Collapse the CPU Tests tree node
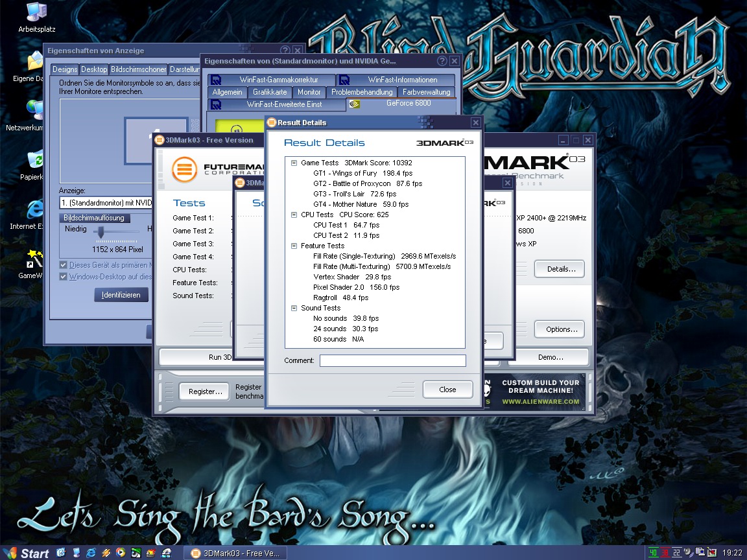 tap(294, 215)
